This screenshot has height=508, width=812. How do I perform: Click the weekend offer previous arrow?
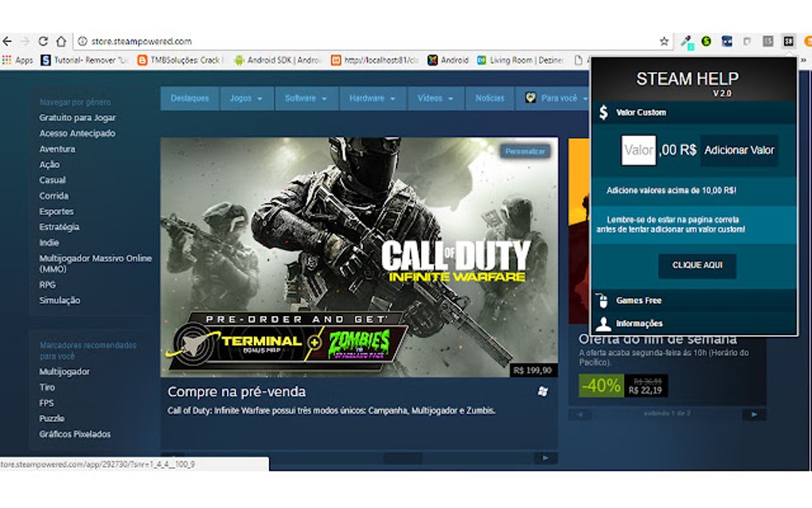tap(580, 414)
